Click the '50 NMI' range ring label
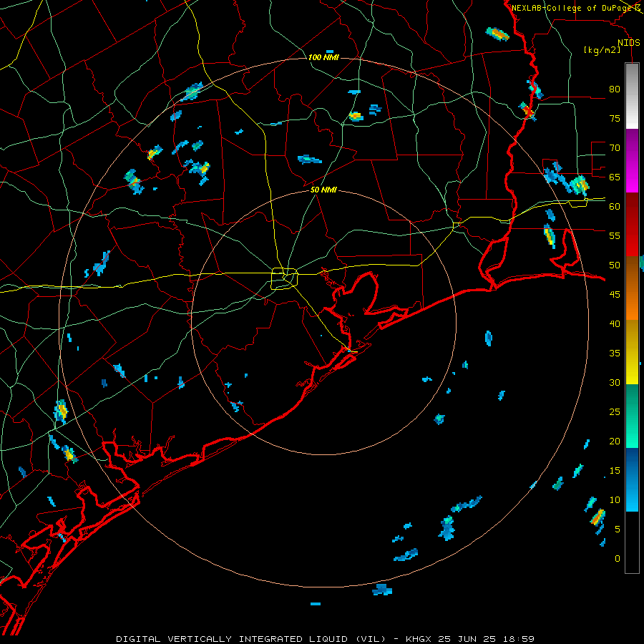The image size is (644, 644). coord(323,190)
